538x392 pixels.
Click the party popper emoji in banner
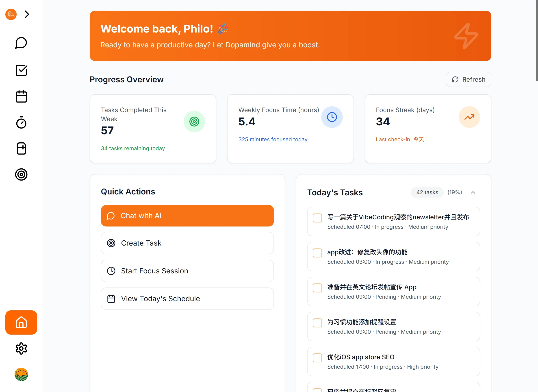pos(223,29)
